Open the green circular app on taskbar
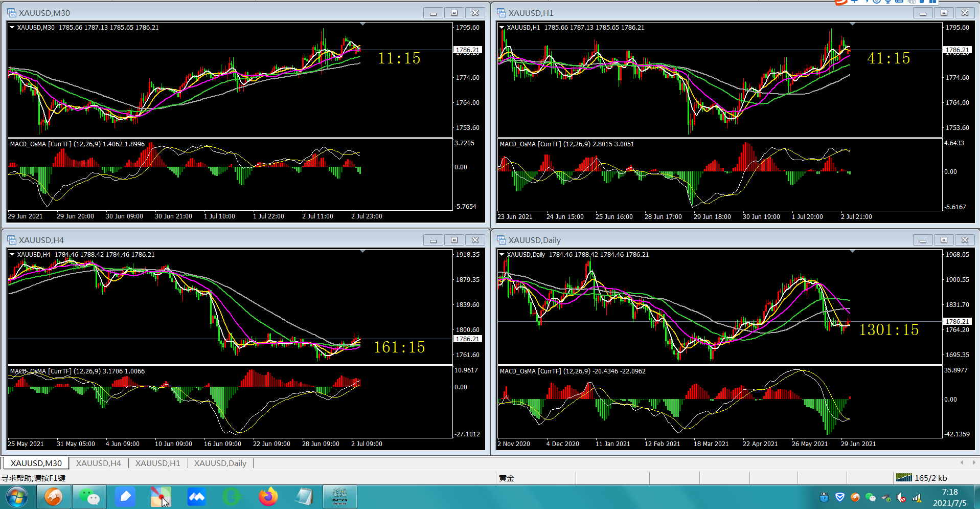980x509 pixels. [232, 497]
